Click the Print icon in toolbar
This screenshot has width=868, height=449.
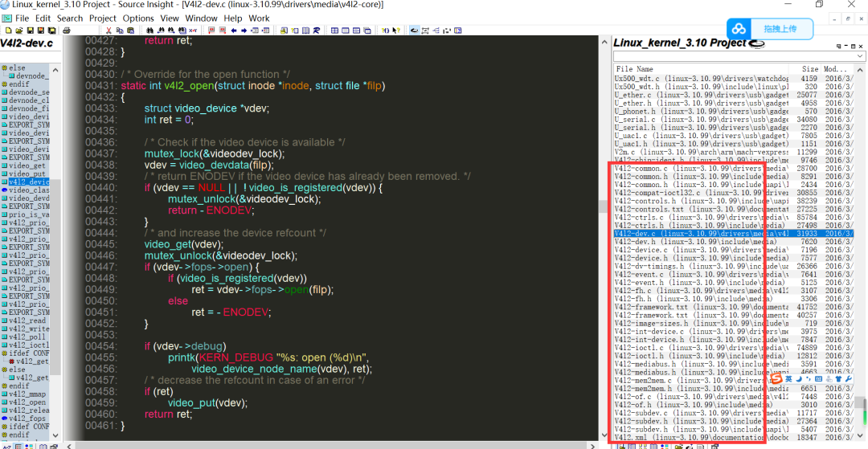(x=67, y=31)
